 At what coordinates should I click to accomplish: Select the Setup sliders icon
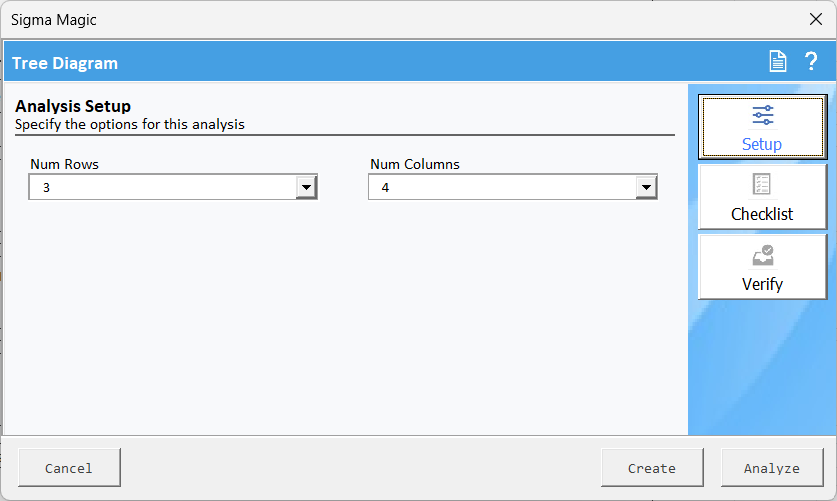(762, 115)
